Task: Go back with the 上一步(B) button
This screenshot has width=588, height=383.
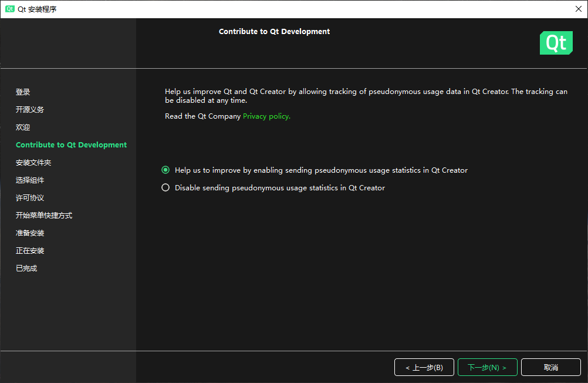Action: pos(424,368)
